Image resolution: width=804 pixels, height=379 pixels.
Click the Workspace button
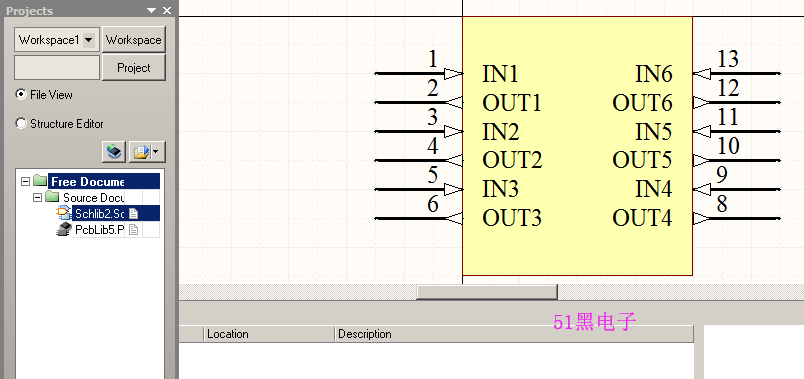point(133,40)
